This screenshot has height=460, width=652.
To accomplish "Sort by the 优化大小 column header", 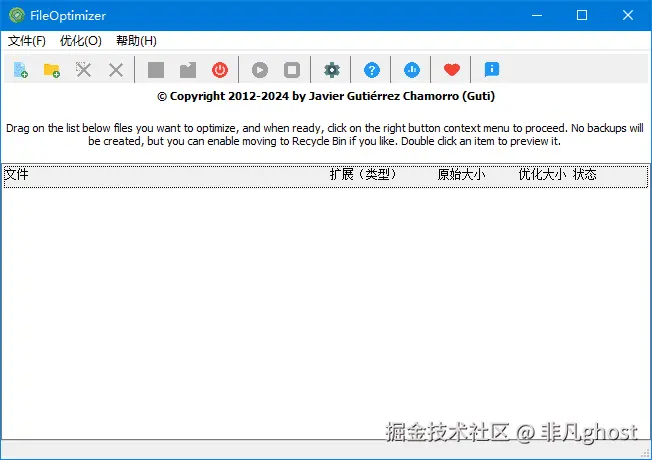I will (x=542, y=174).
